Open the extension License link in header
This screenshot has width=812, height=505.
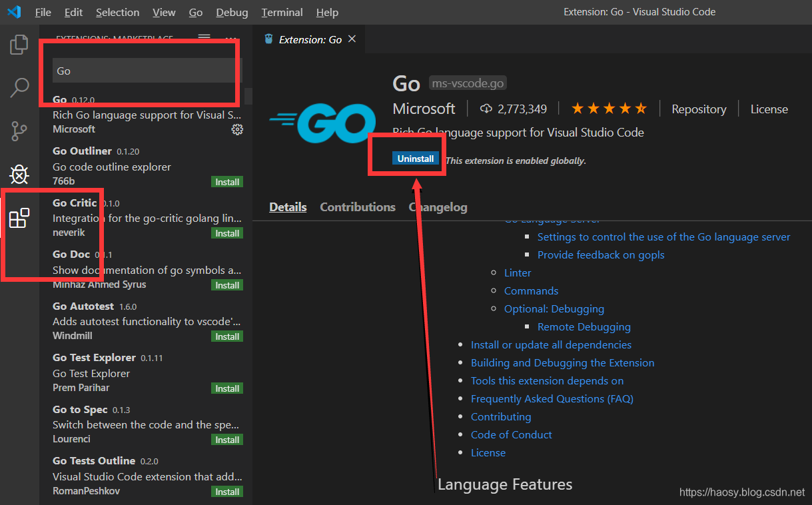769,109
